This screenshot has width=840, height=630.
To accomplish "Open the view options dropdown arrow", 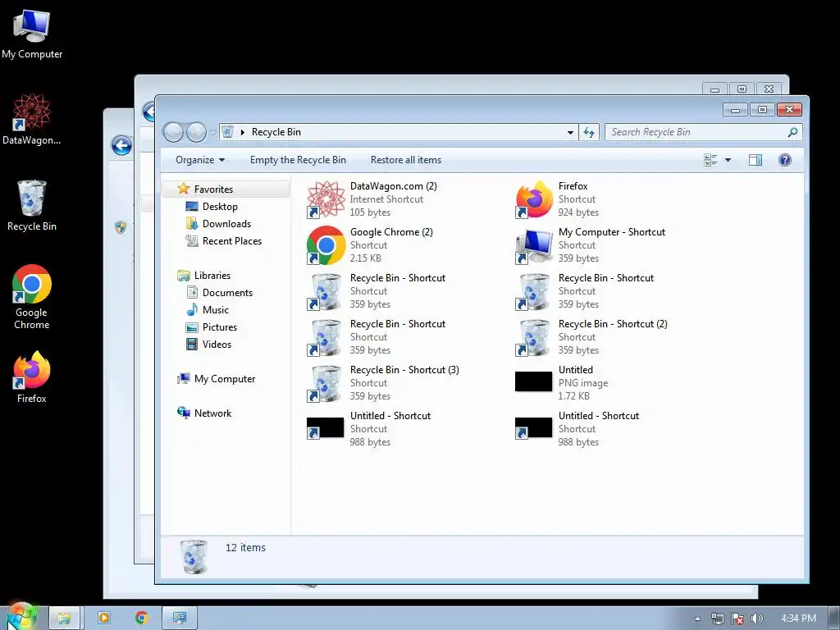I will 728,160.
